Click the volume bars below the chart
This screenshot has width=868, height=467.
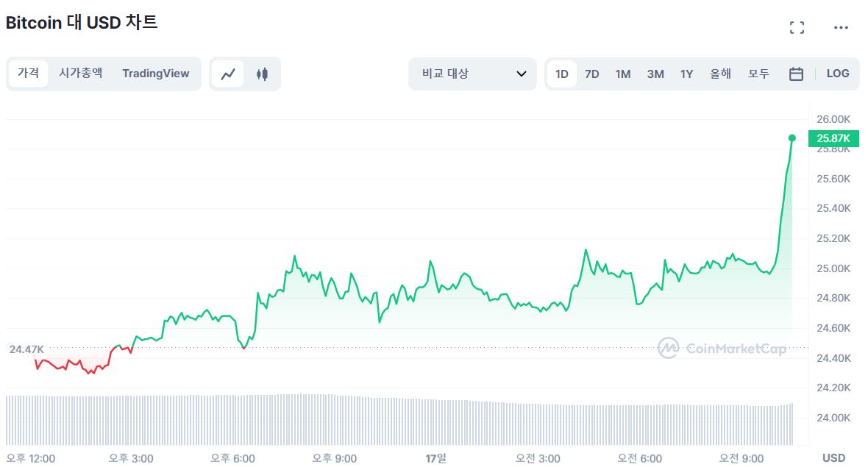click(x=397, y=419)
